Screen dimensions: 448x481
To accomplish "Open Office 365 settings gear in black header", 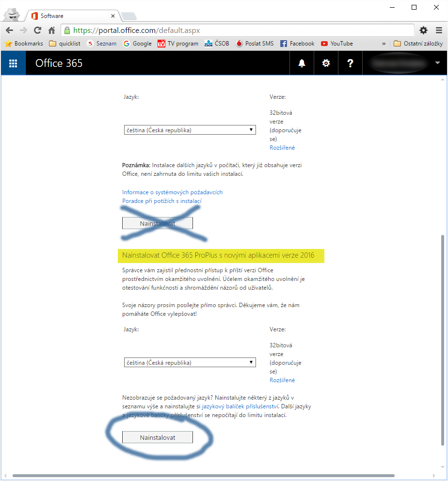I will 326,63.
